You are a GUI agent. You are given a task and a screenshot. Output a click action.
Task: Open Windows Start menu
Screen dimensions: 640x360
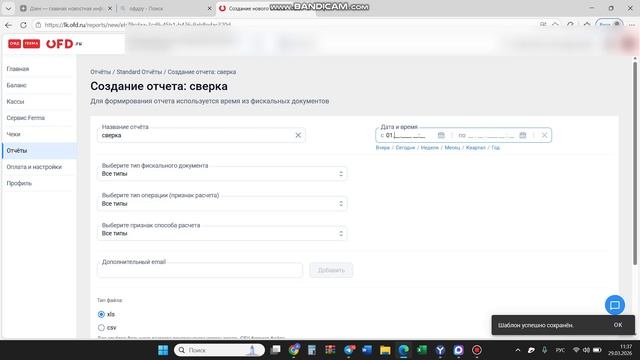pos(163,350)
